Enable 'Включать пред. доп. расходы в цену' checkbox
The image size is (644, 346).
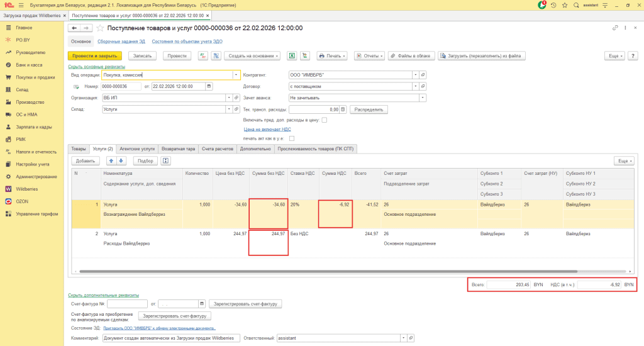(325, 120)
